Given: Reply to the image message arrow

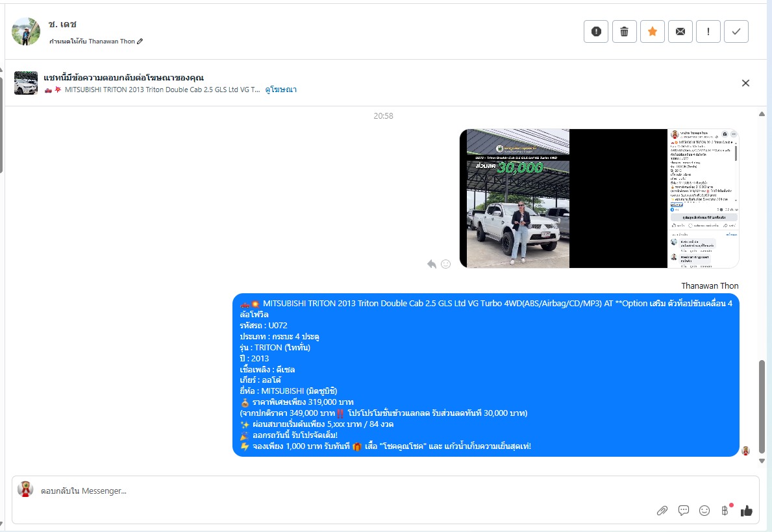Looking at the screenshot, I should (x=432, y=264).
